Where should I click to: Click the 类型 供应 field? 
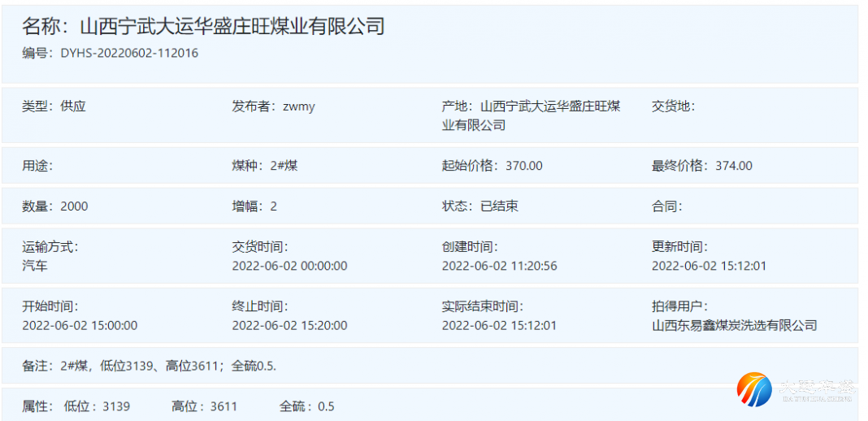click(54, 106)
